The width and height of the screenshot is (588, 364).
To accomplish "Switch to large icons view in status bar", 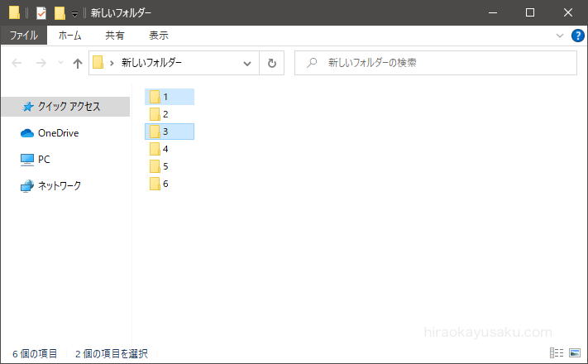I will (575, 352).
